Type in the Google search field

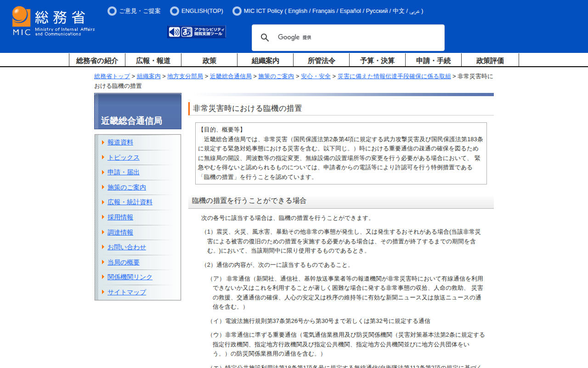[358, 38]
